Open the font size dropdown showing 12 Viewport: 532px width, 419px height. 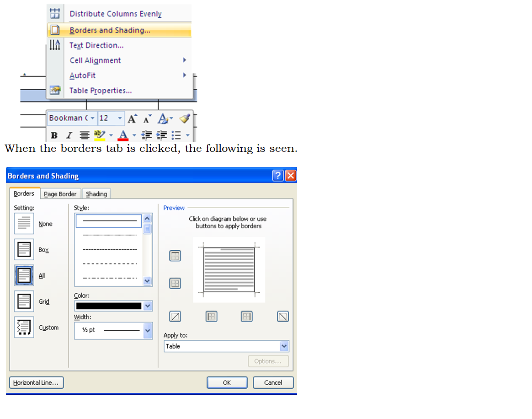(120, 118)
